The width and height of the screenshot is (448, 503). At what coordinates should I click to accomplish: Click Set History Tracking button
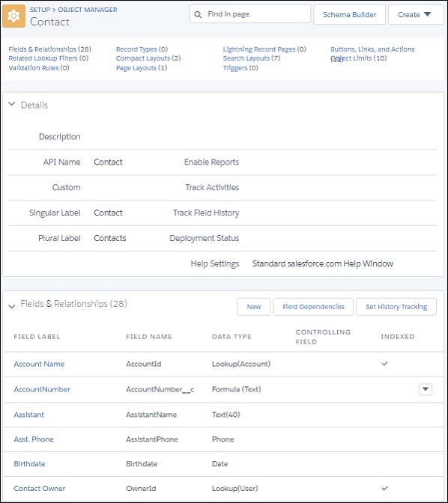[396, 307]
